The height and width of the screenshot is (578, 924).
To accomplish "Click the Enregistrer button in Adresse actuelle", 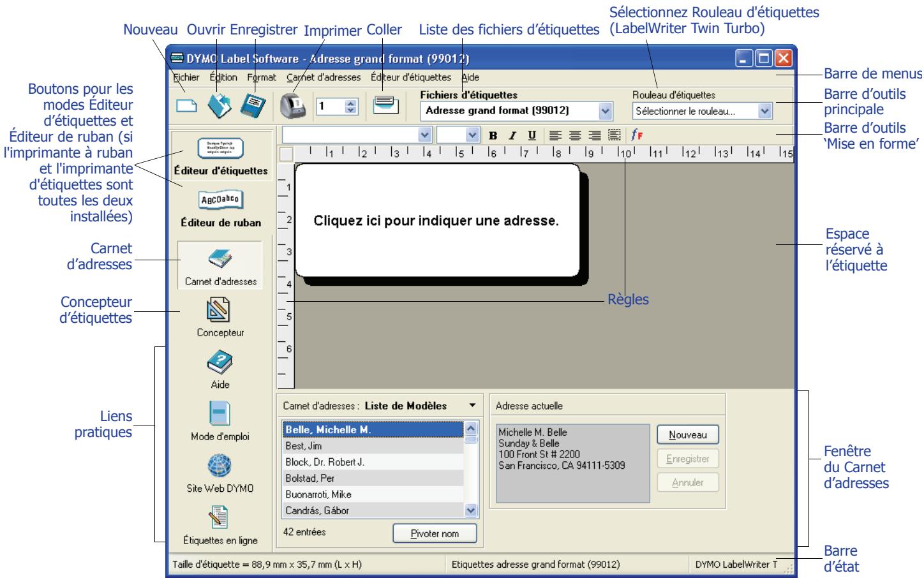I will point(688,459).
